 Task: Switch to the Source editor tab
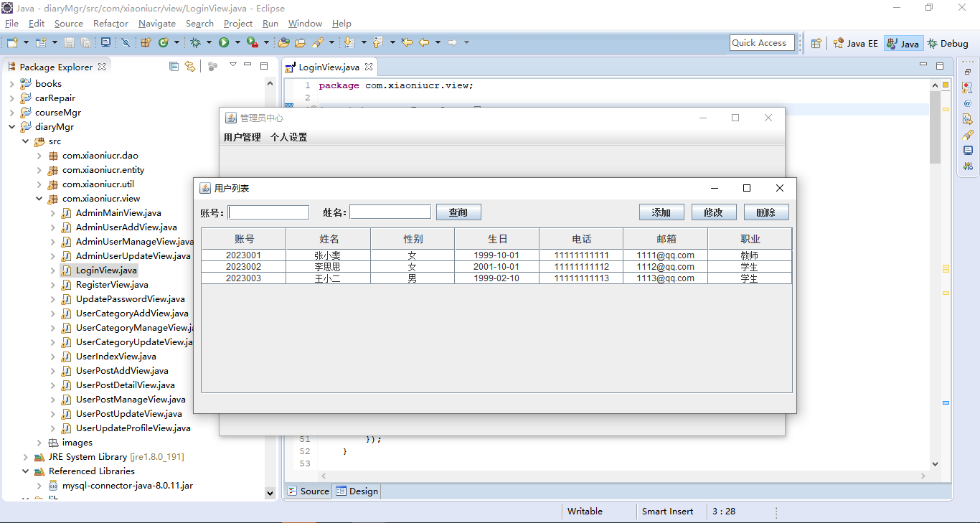pos(308,491)
